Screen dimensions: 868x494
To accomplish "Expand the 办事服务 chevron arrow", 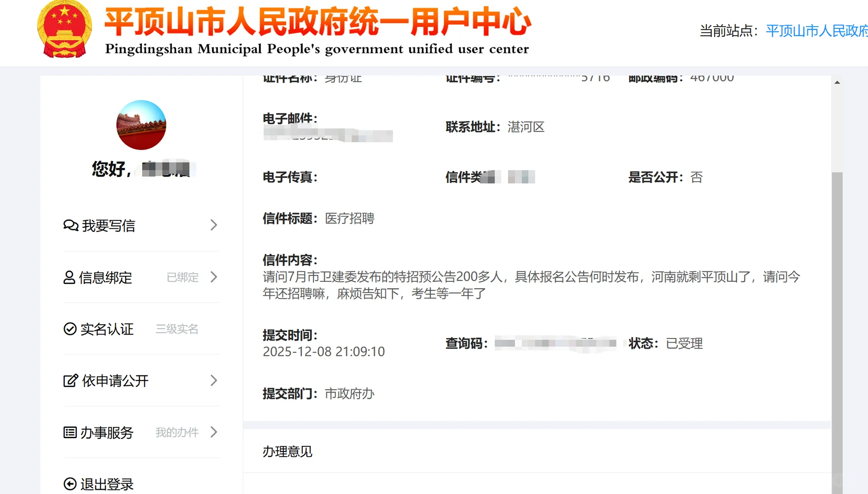I will click(214, 432).
